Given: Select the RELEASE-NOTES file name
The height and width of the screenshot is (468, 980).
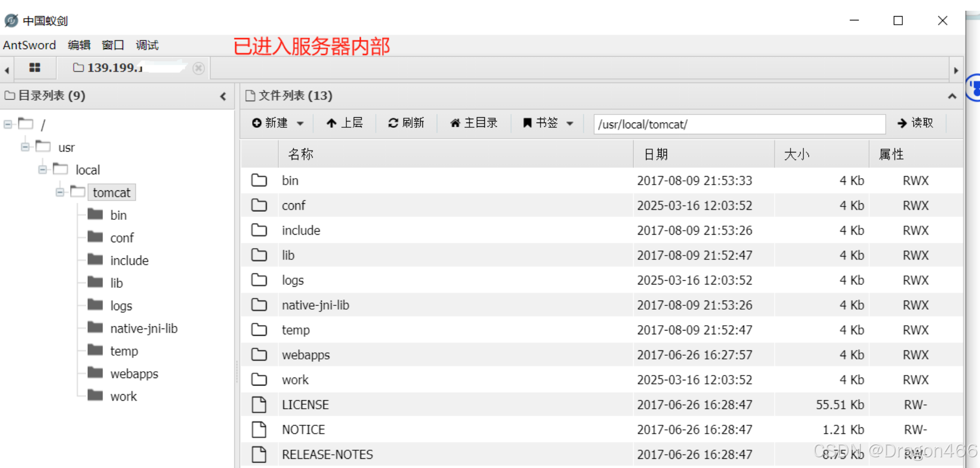Looking at the screenshot, I should [x=328, y=455].
